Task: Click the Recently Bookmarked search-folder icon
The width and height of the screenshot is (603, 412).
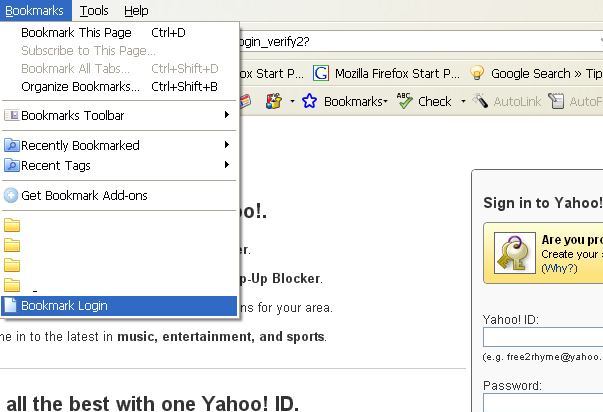Action: coord(12,145)
